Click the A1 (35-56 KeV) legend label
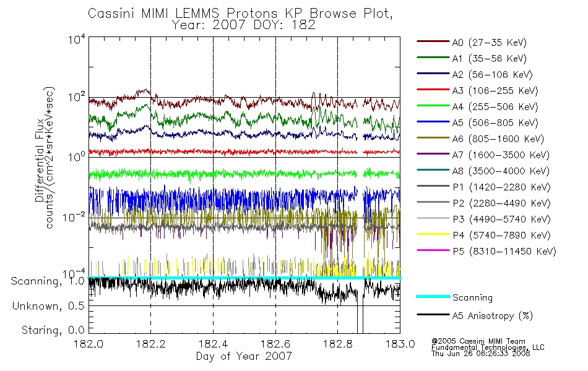The height and width of the screenshot is (371, 588). pos(490,59)
